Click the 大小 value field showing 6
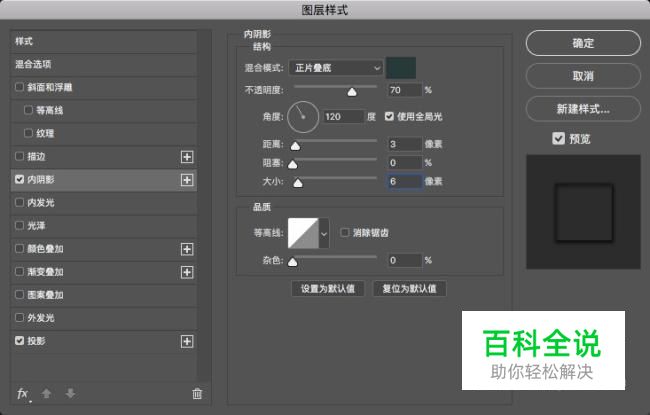This screenshot has height=415, width=650. pos(404,181)
